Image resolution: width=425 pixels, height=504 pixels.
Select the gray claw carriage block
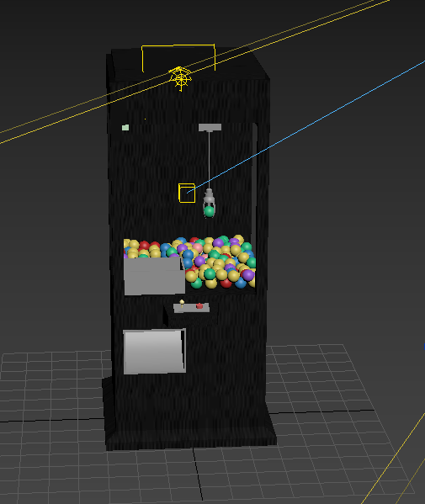click(x=210, y=127)
